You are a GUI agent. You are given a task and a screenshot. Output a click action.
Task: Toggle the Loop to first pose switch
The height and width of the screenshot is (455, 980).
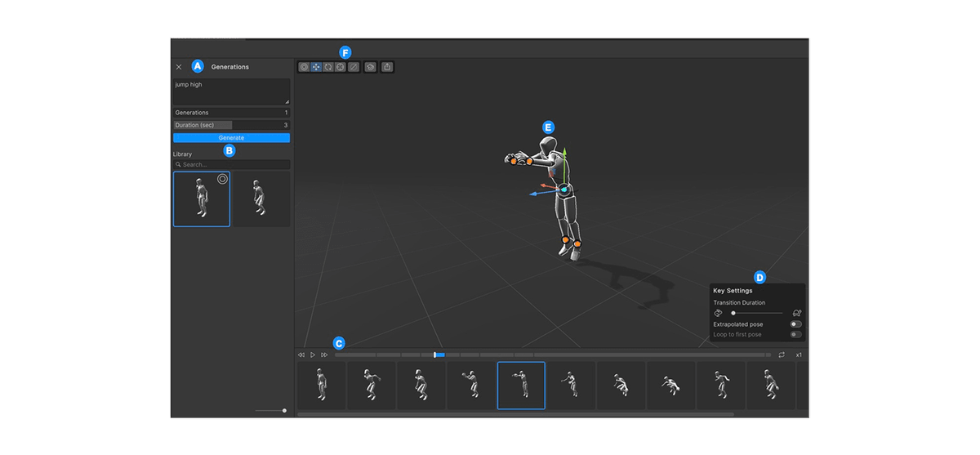[x=795, y=335]
